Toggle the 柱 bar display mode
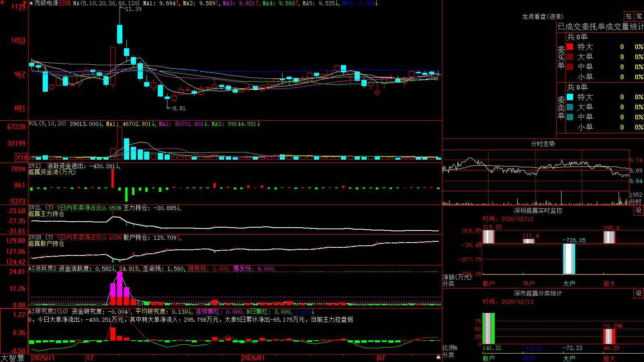 [629, 16]
